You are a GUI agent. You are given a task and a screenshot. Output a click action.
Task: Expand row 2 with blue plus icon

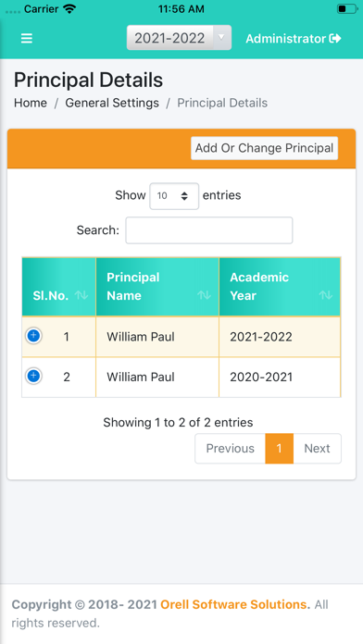coord(33,376)
